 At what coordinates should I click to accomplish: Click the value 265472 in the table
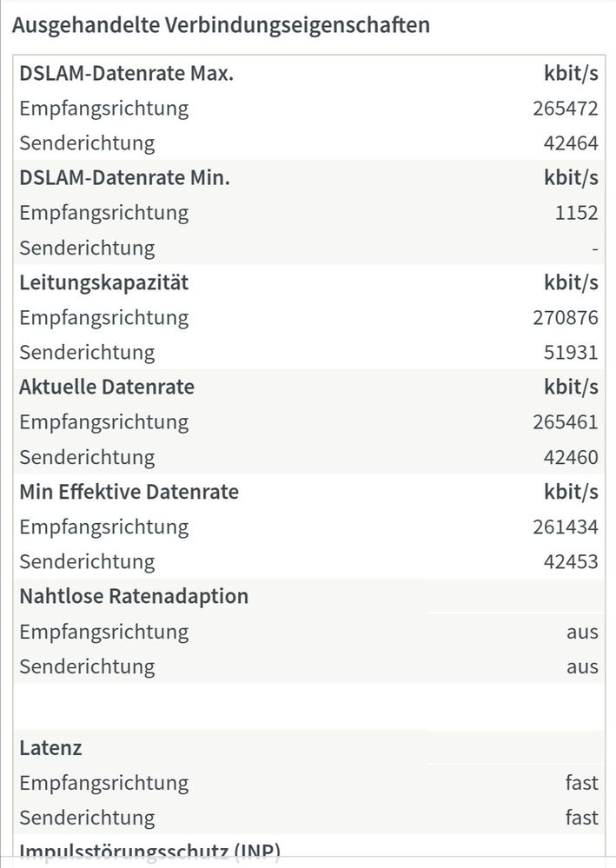pos(566,109)
